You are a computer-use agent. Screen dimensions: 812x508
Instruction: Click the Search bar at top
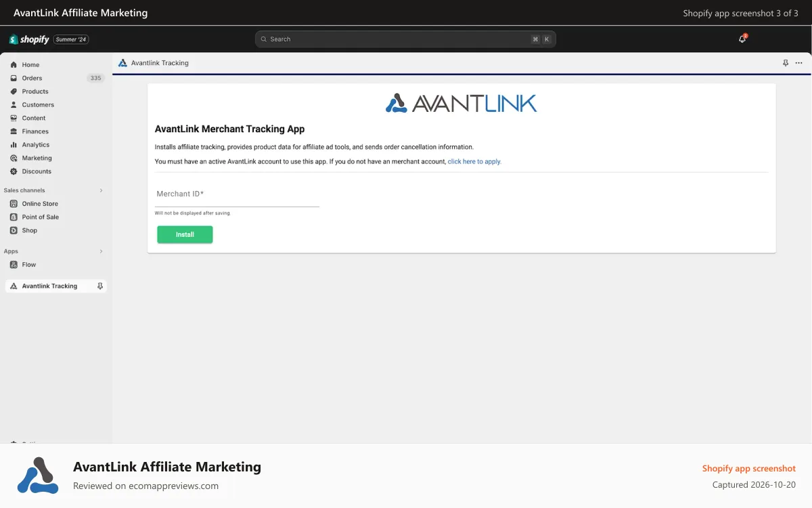coord(405,39)
